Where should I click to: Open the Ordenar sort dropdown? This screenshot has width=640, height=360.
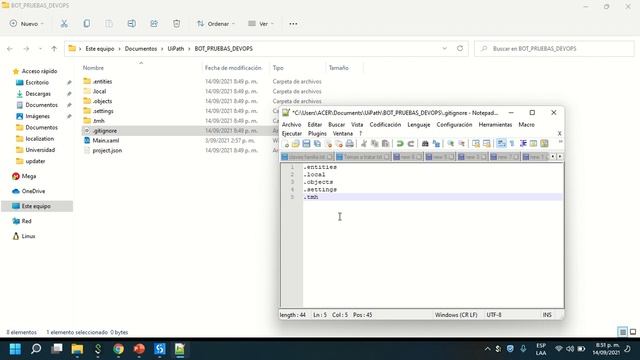pyautogui.click(x=216, y=24)
